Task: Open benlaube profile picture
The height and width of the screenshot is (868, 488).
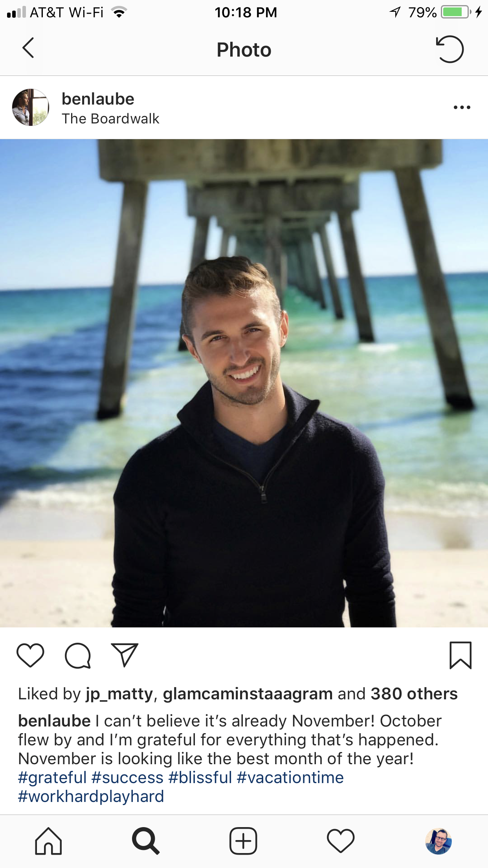Action: point(31,107)
